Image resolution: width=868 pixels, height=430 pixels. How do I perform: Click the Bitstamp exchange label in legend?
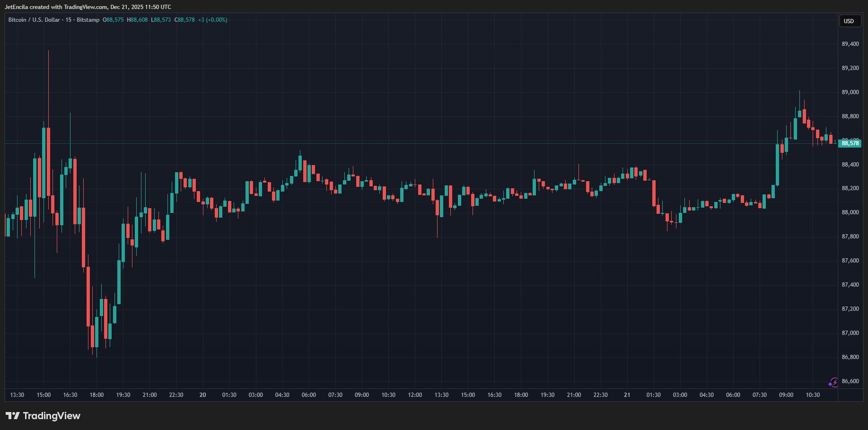click(x=88, y=20)
